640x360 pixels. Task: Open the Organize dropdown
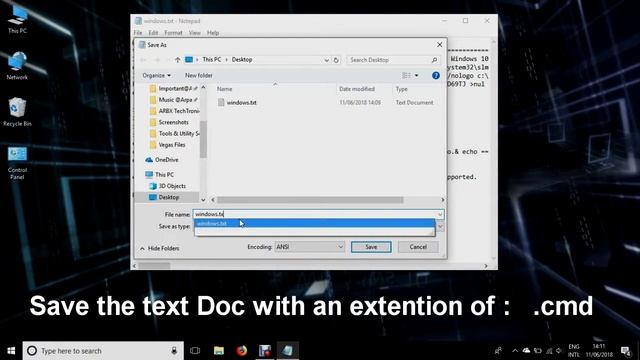[156, 76]
